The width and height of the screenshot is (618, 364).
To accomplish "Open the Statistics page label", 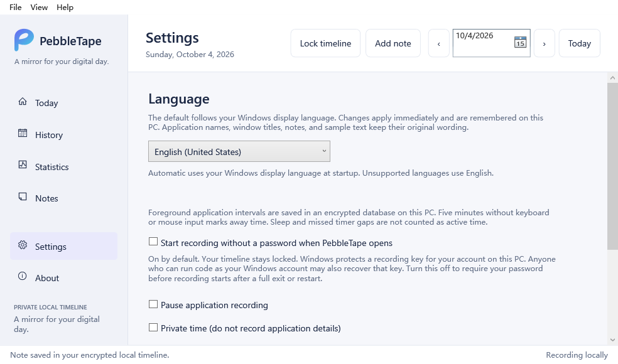I will tap(51, 167).
